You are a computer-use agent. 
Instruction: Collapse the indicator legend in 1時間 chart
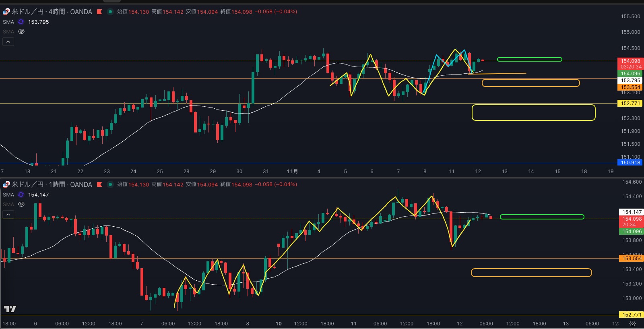coord(8,214)
